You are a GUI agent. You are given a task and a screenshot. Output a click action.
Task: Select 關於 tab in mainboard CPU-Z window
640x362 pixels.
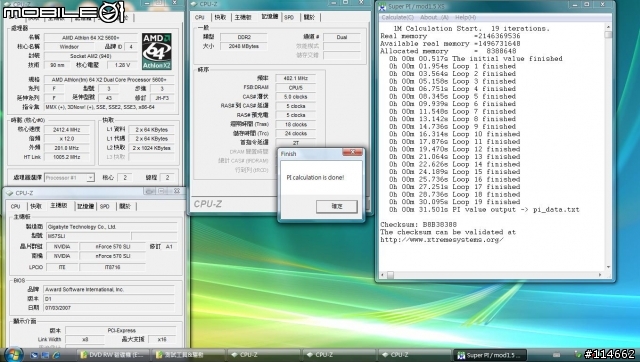pyautogui.click(x=125, y=207)
